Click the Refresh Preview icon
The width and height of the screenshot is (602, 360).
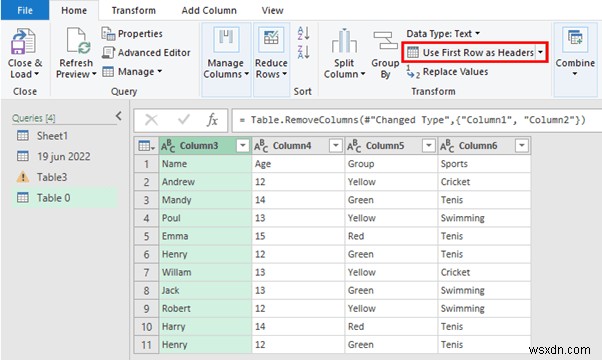coord(78,41)
